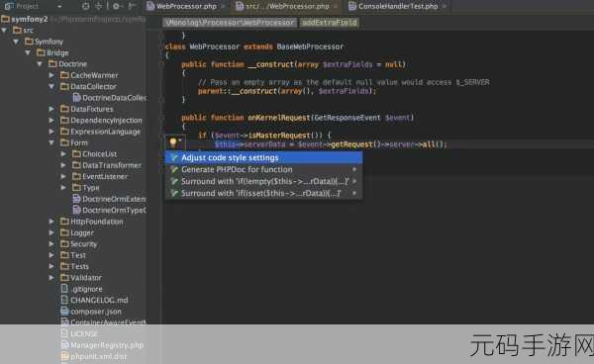This screenshot has width=594, height=364.
Task: Choose Surround with 'if(isset($this->...' option
Action: tap(263, 193)
